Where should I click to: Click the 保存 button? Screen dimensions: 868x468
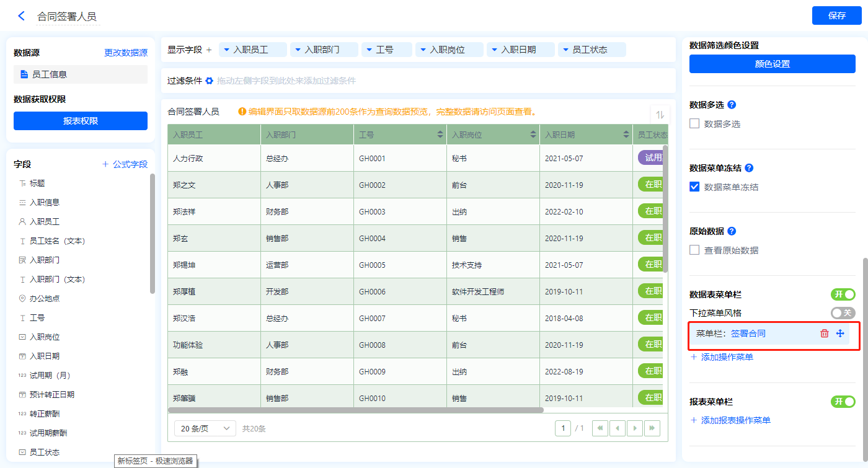coord(836,15)
